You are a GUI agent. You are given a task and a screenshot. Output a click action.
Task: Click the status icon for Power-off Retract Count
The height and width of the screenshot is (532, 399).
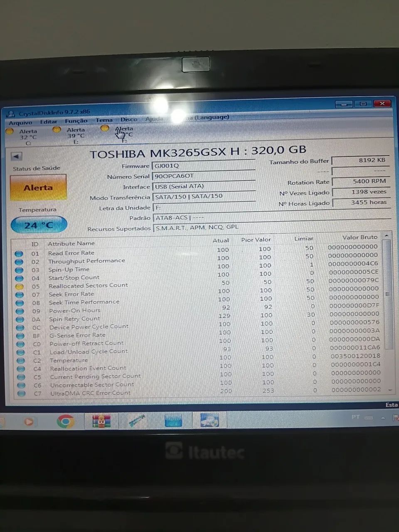coord(21,344)
